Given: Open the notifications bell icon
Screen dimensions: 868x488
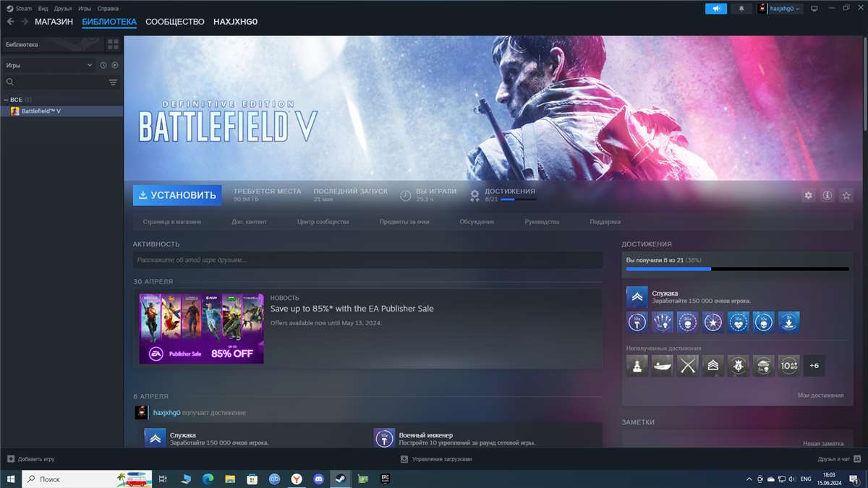Looking at the screenshot, I should click(741, 9).
